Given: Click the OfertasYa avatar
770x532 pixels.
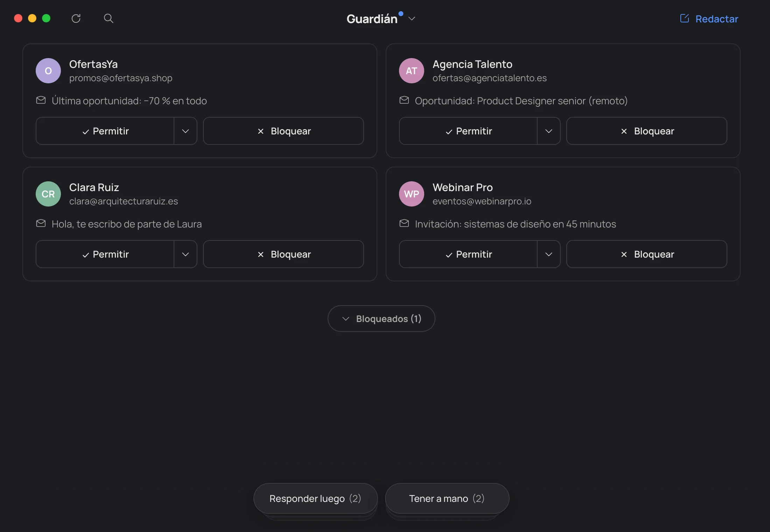Looking at the screenshot, I should [48, 71].
